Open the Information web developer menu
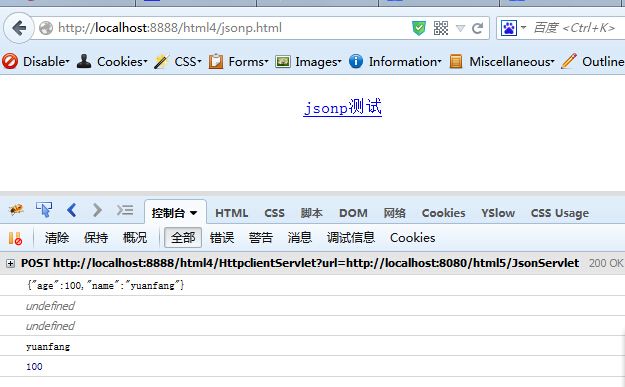The height and width of the screenshot is (387, 625). pos(395,62)
